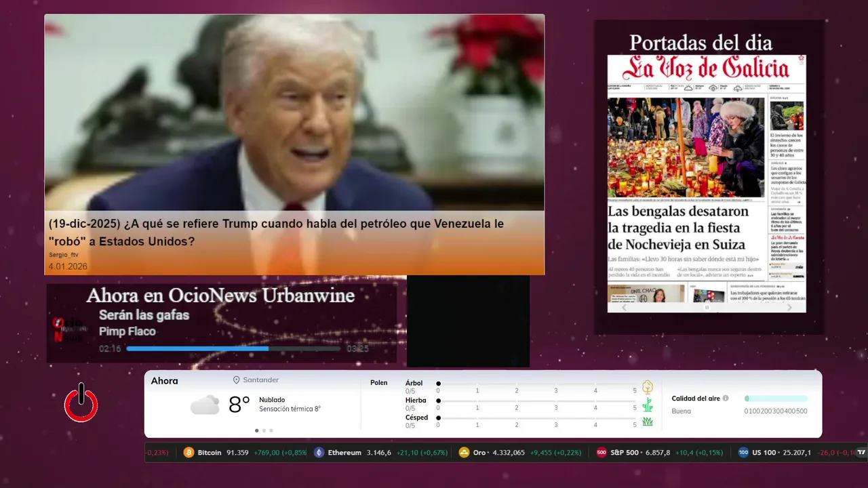
Task: Click the US 100 blue badge icon
Action: coord(743,453)
